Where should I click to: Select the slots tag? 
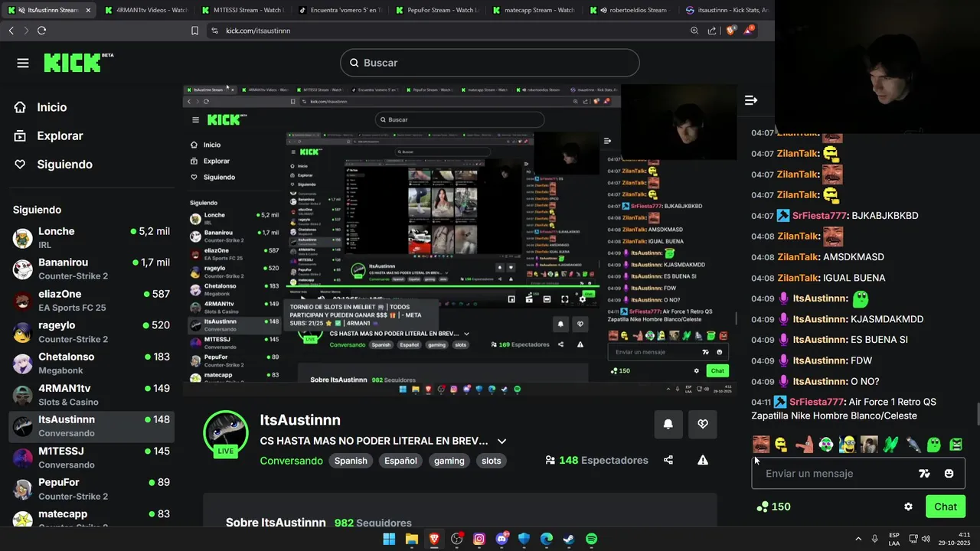[x=492, y=461]
